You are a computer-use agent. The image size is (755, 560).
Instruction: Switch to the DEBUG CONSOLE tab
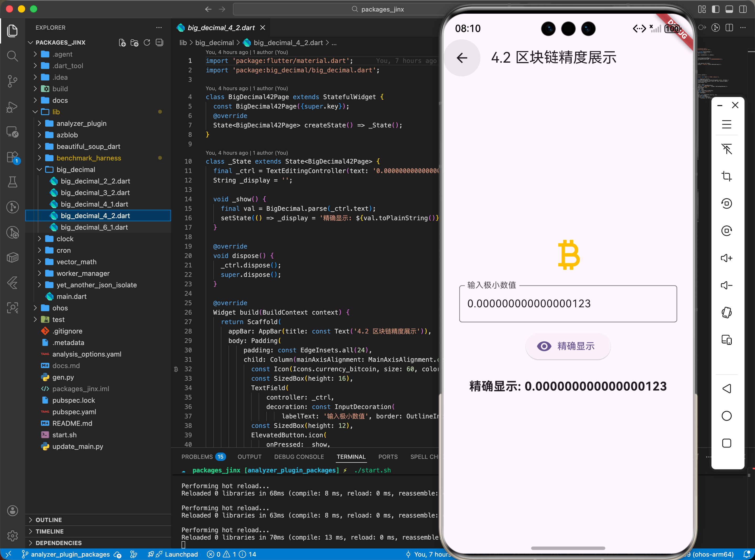(299, 457)
